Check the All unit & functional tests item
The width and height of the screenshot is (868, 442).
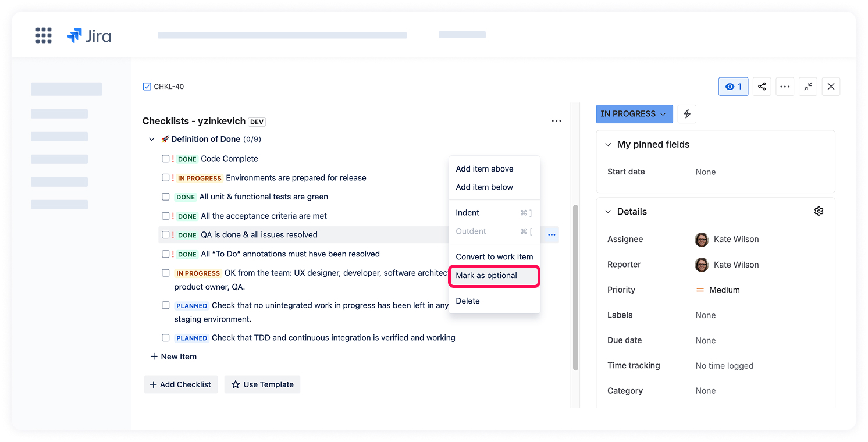point(166,197)
